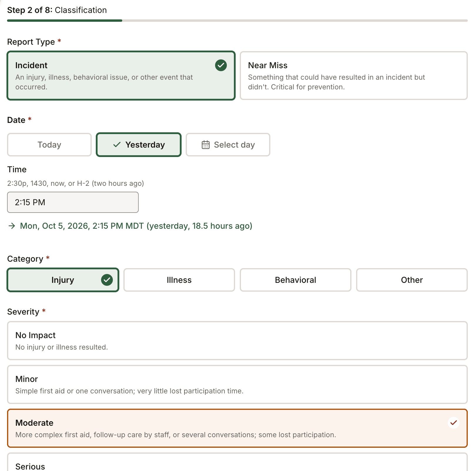Select the Incident report type card
Viewport: 476px width, 471px height.
click(121, 76)
